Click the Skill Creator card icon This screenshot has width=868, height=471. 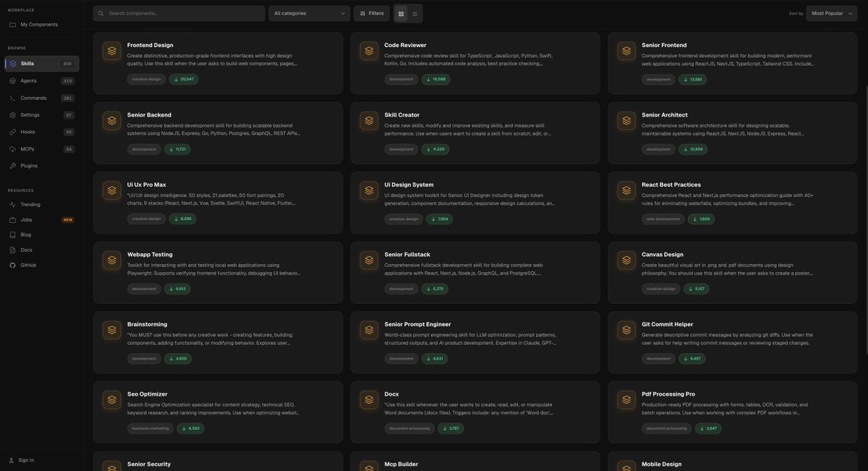(x=369, y=121)
